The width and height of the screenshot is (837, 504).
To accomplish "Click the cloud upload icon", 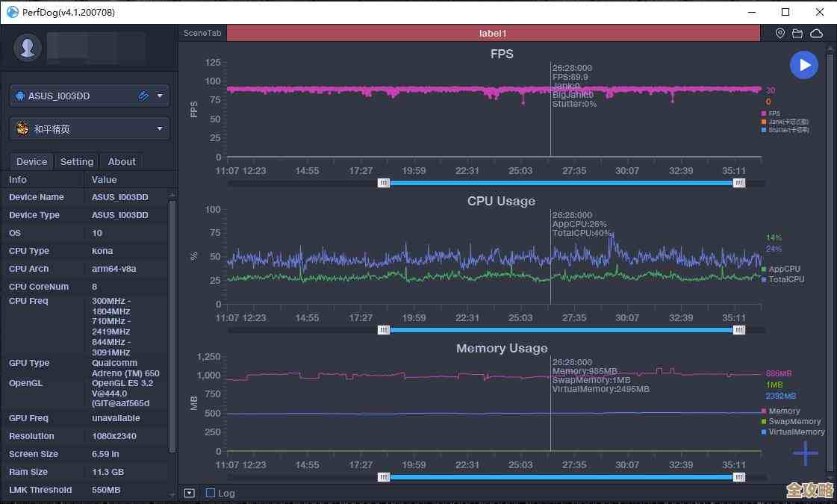I will pos(816,34).
